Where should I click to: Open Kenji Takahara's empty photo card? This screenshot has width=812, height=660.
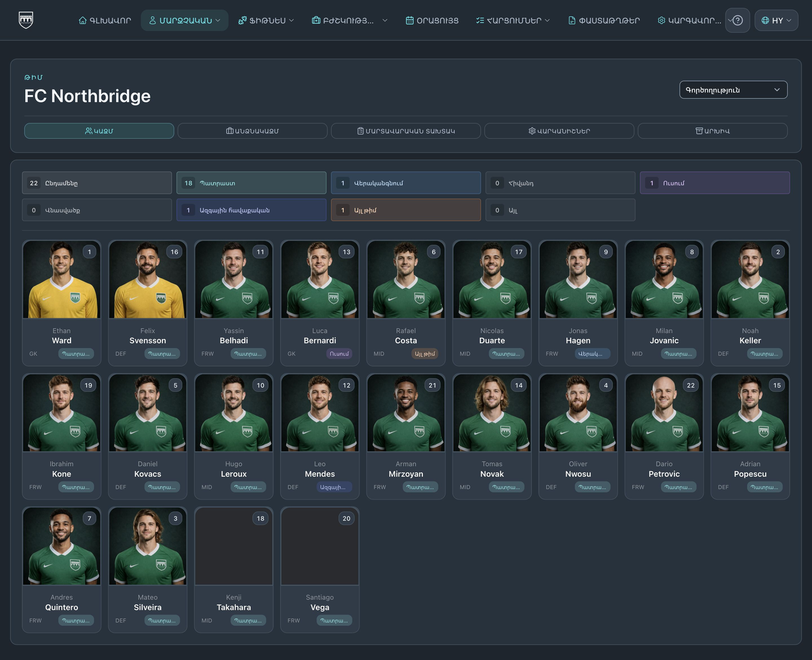(234, 546)
